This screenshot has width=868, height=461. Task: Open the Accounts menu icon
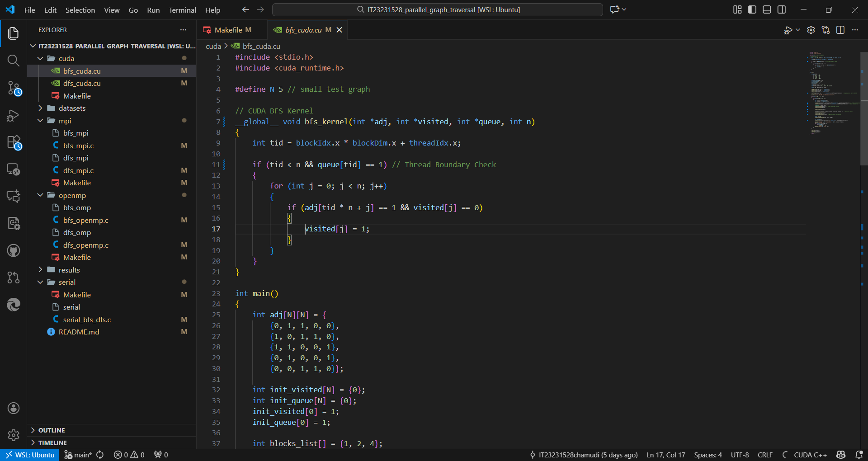click(x=14, y=408)
